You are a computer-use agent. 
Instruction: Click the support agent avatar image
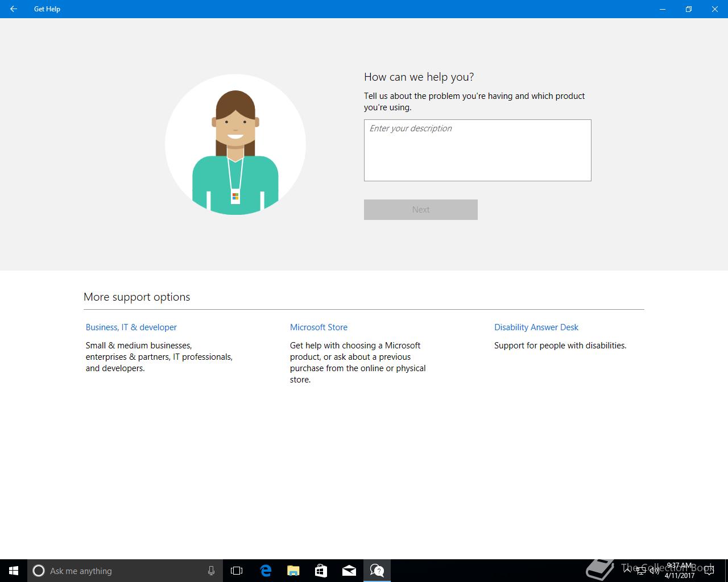(235, 144)
